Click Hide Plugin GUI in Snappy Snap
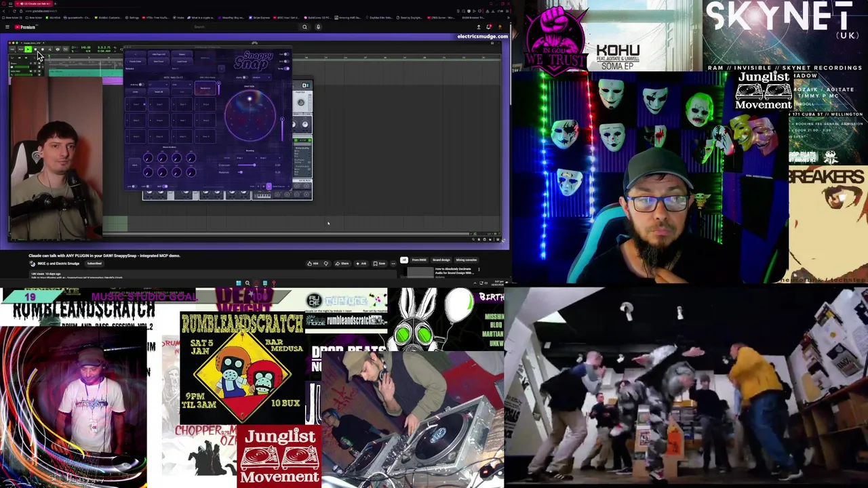Viewport: 868px width, 488px height. (159, 54)
